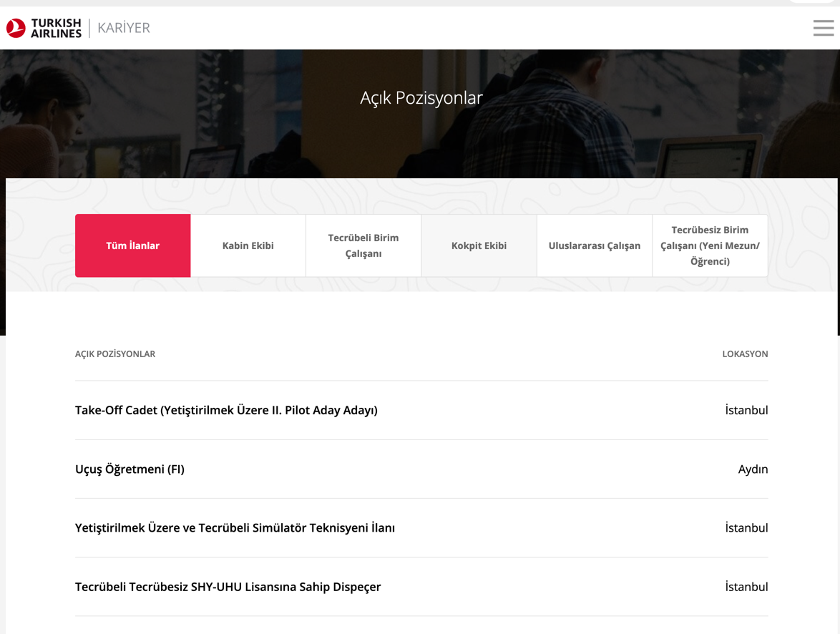This screenshot has height=634, width=840.
Task: Open the Simülatör Teknisyeni İlanı listing
Action: tap(235, 528)
